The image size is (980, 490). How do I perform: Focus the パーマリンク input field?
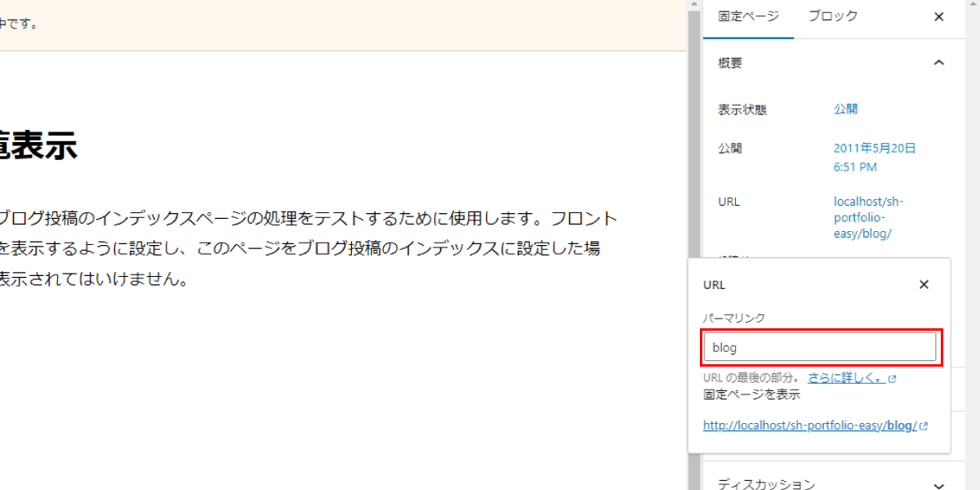coord(819,347)
